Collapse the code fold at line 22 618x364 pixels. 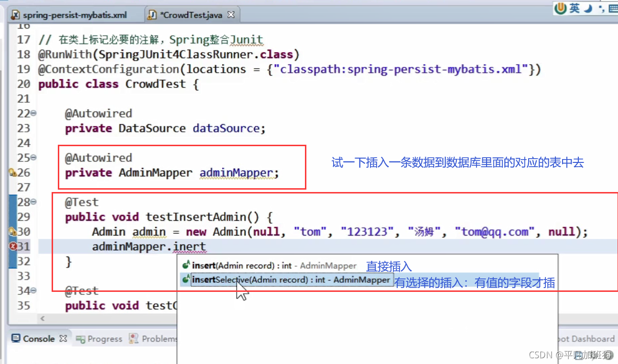tap(33, 113)
